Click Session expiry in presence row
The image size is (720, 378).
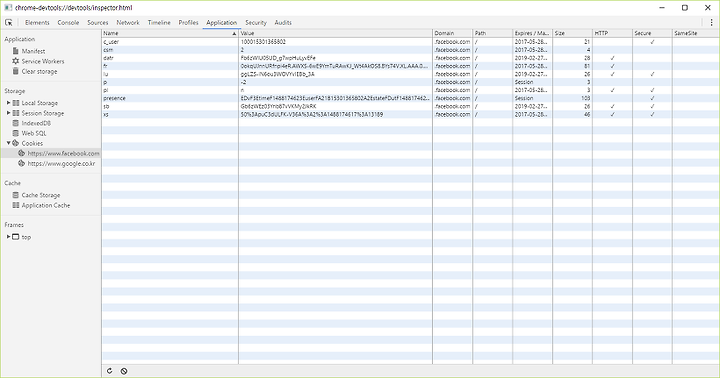[524, 98]
